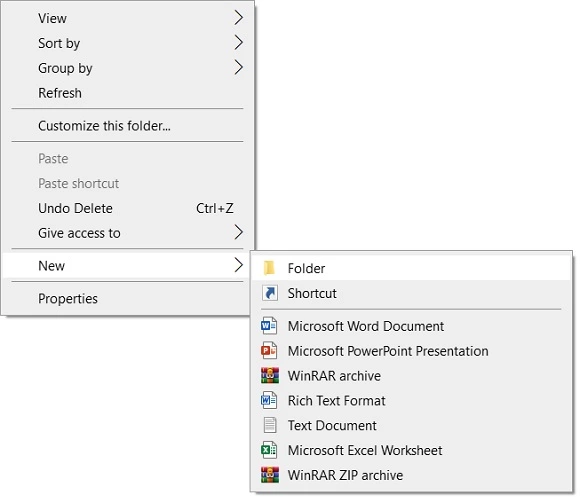Click the WinRAR archive icon
The image size is (580, 499).
tap(270, 375)
